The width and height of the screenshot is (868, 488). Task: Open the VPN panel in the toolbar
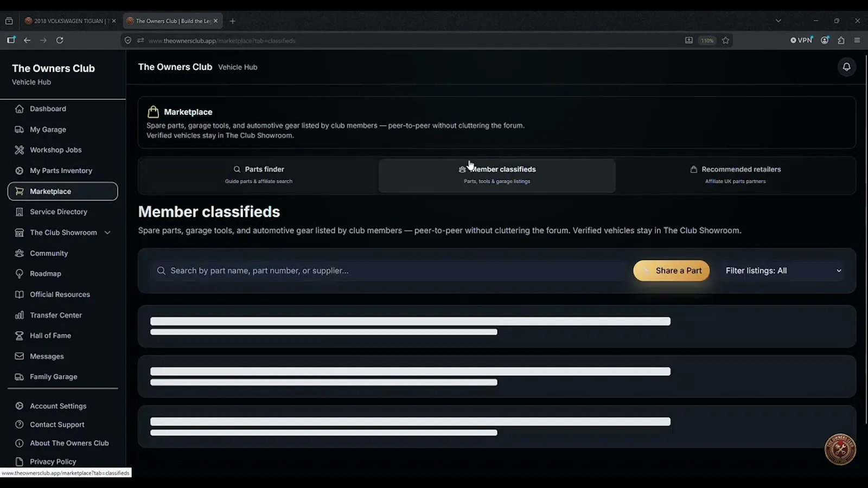tap(801, 40)
